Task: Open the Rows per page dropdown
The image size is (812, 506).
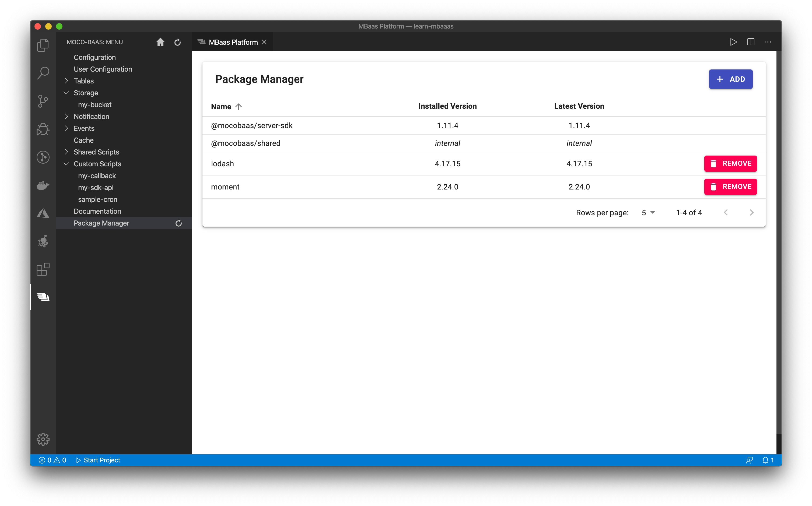Action: (648, 213)
